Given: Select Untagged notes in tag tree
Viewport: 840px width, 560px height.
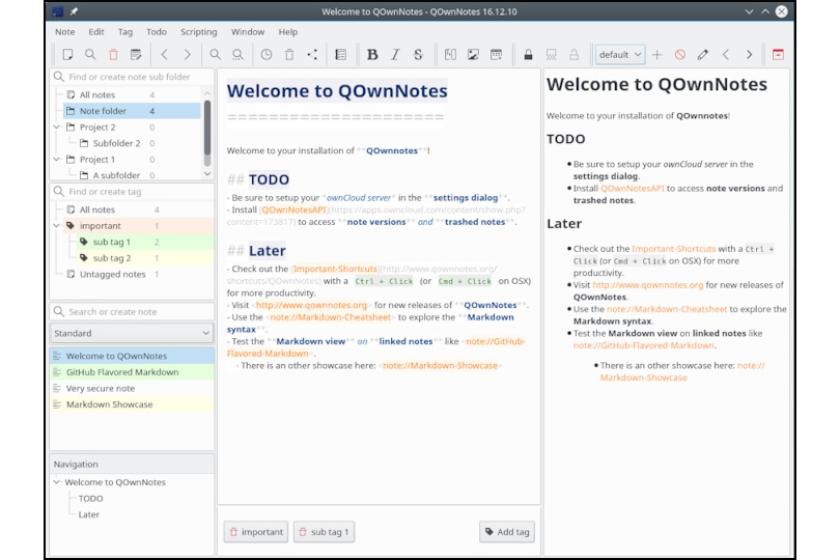Looking at the screenshot, I should pos(112,274).
